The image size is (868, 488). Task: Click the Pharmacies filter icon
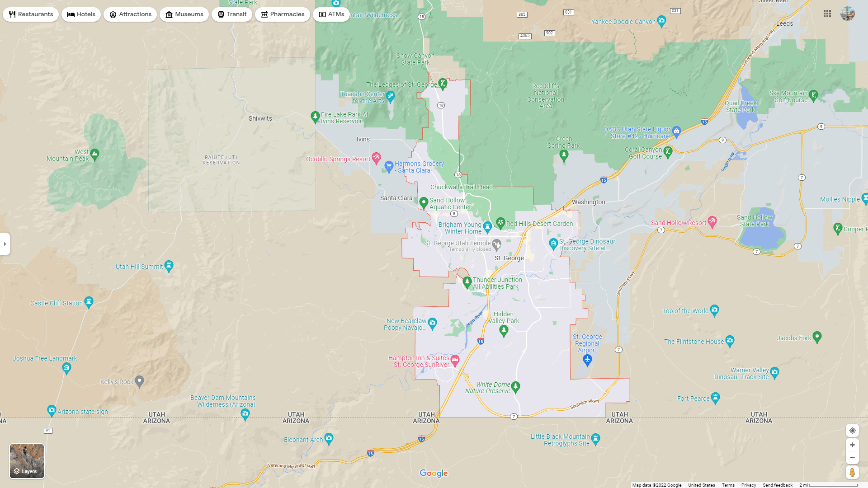pos(264,14)
